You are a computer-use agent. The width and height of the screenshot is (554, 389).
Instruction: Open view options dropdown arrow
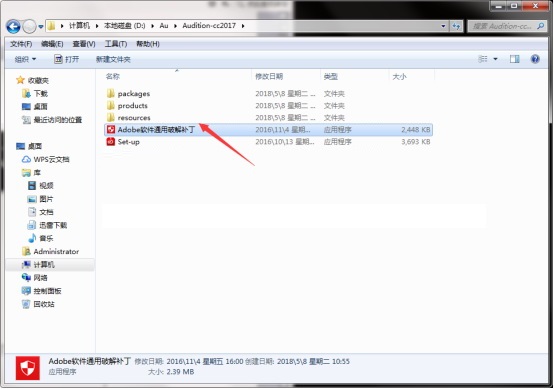[495, 59]
